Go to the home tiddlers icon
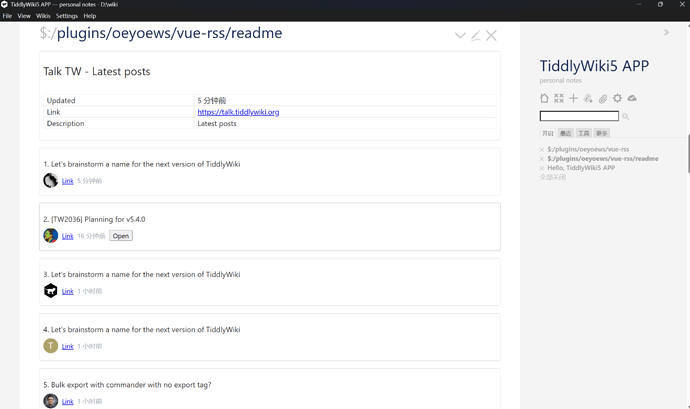The width and height of the screenshot is (690, 409). 544,98
